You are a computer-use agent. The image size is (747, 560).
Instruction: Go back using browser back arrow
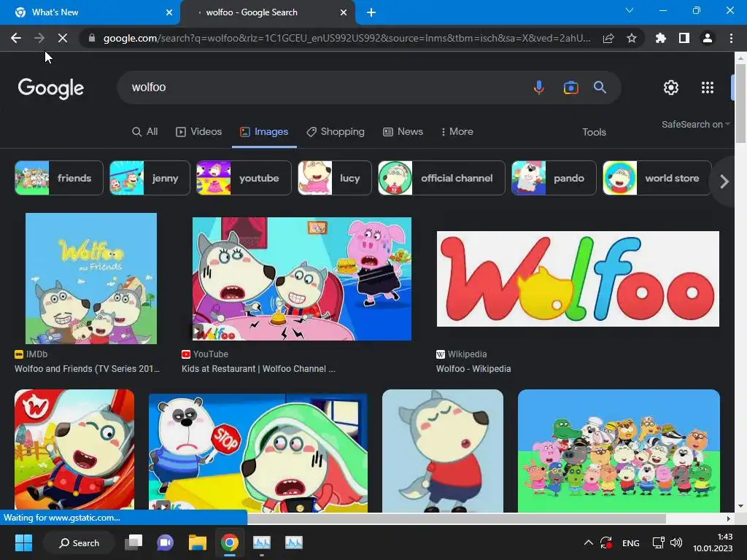(x=16, y=38)
